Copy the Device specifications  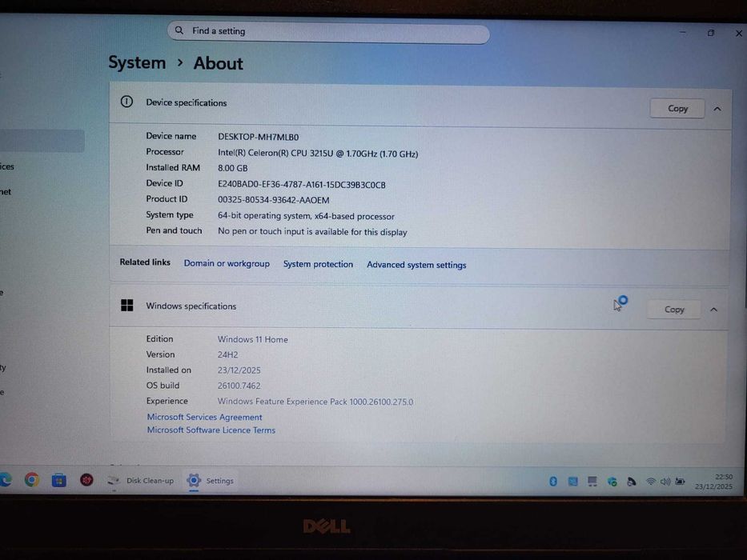677,109
